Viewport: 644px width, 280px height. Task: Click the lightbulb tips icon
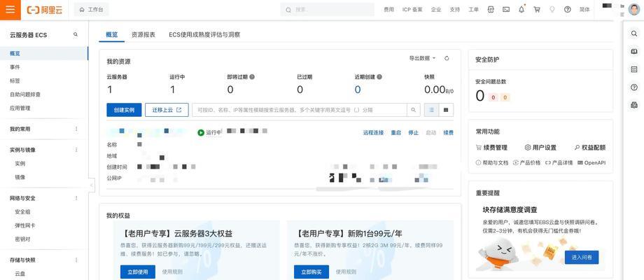tap(552, 9)
